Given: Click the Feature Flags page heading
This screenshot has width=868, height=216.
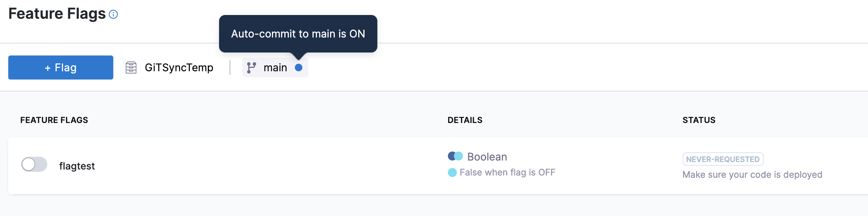Looking at the screenshot, I should coord(57,13).
